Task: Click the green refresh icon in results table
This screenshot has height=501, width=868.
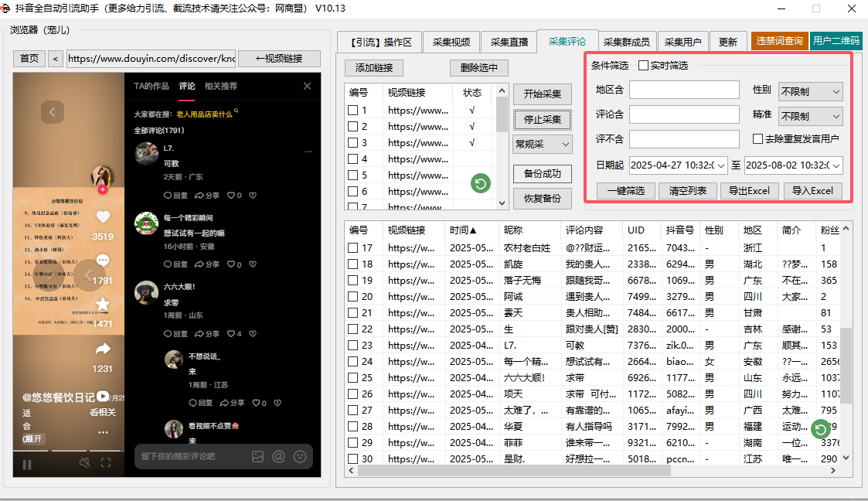Action: pyautogui.click(x=820, y=429)
